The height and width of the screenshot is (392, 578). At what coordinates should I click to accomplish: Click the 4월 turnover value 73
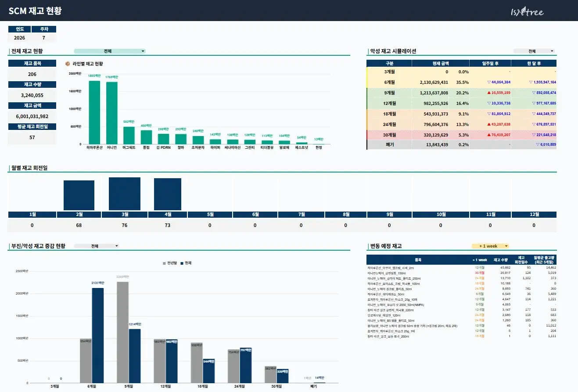coord(168,225)
